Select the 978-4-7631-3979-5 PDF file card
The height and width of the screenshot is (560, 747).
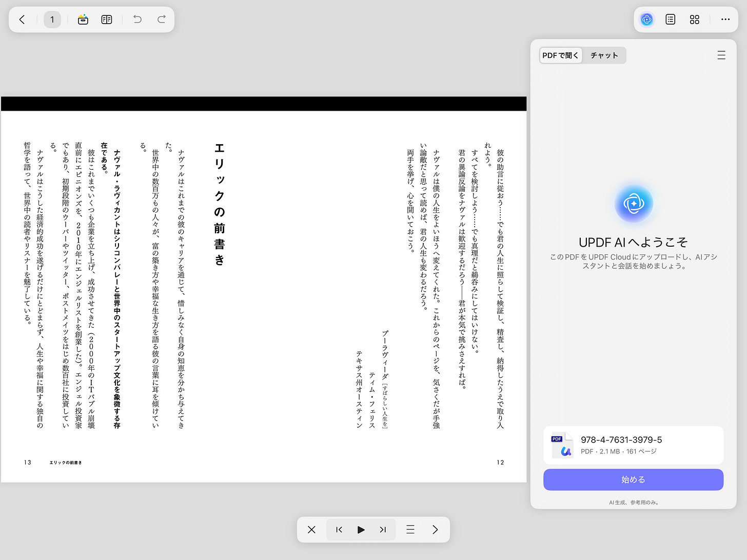(x=633, y=445)
